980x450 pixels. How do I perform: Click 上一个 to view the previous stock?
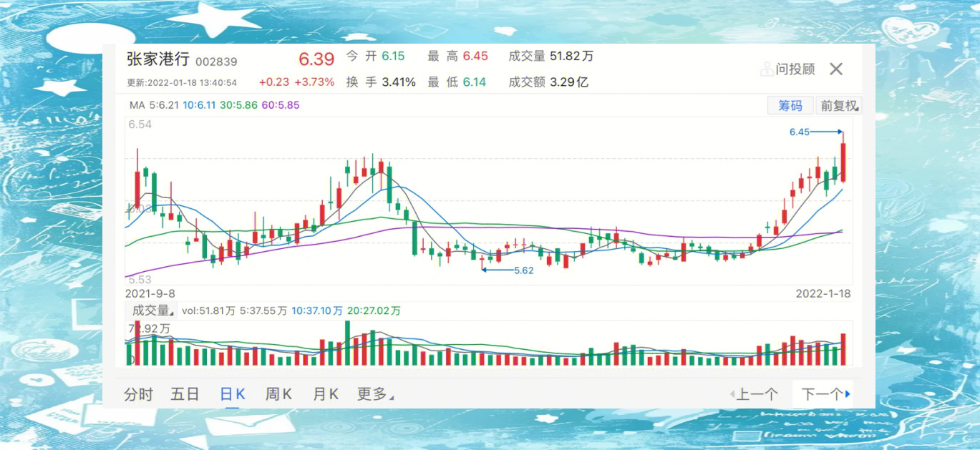tap(759, 393)
